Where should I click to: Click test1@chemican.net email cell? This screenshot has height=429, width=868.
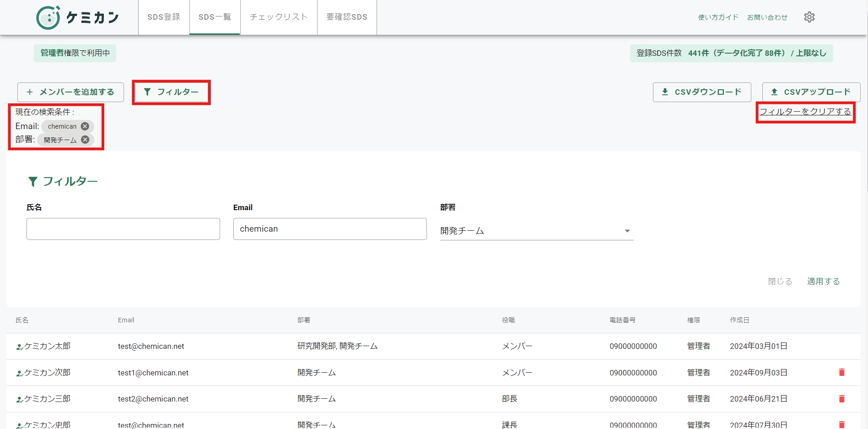[x=153, y=373]
